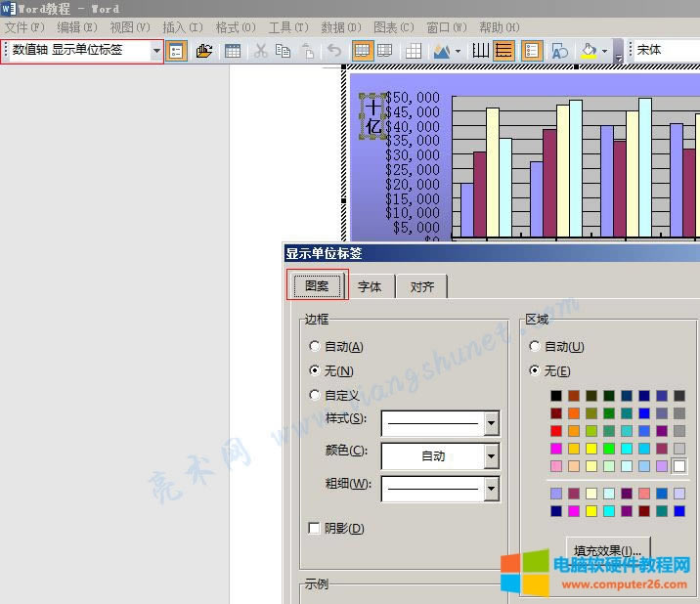Toggle the Data Table grid icon

(x=413, y=51)
